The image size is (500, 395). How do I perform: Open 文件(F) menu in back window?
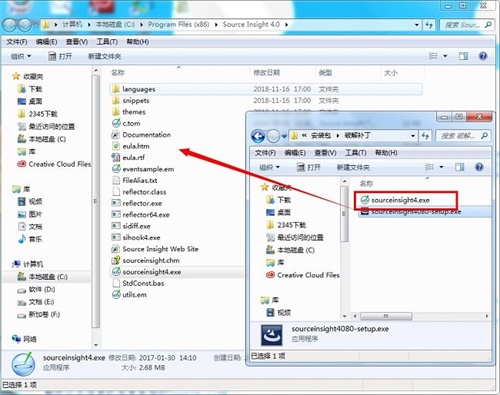17,42
